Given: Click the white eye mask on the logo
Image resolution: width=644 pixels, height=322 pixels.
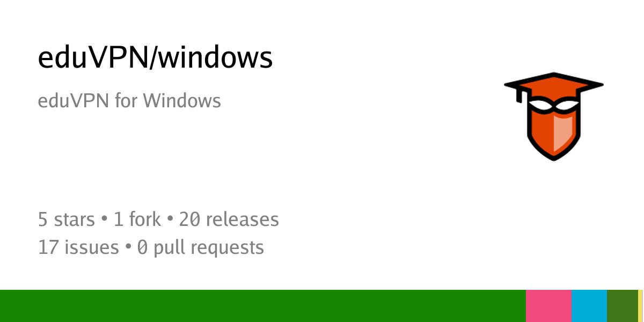Looking at the screenshot, I should tap(554, 106).
